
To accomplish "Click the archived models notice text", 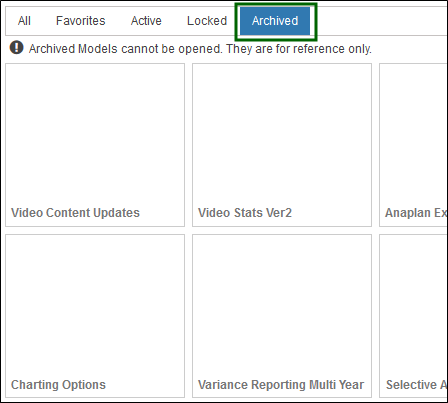I will (200, 49).
